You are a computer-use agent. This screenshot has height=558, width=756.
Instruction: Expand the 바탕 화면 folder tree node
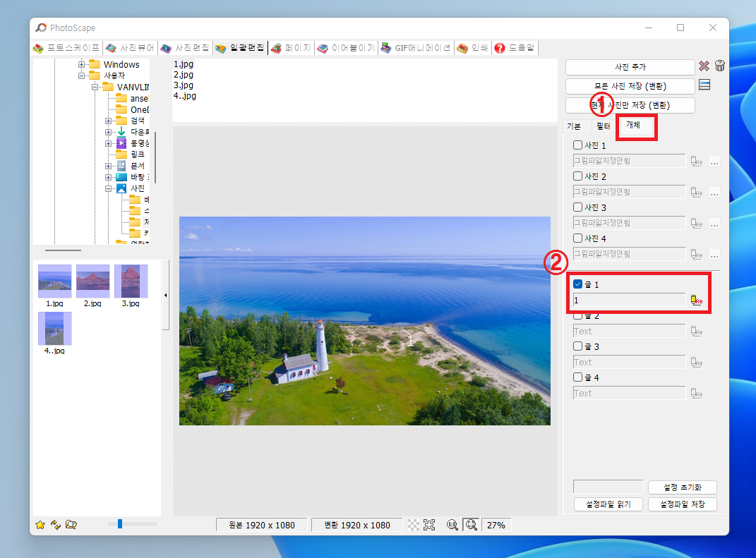click(109, 177)
